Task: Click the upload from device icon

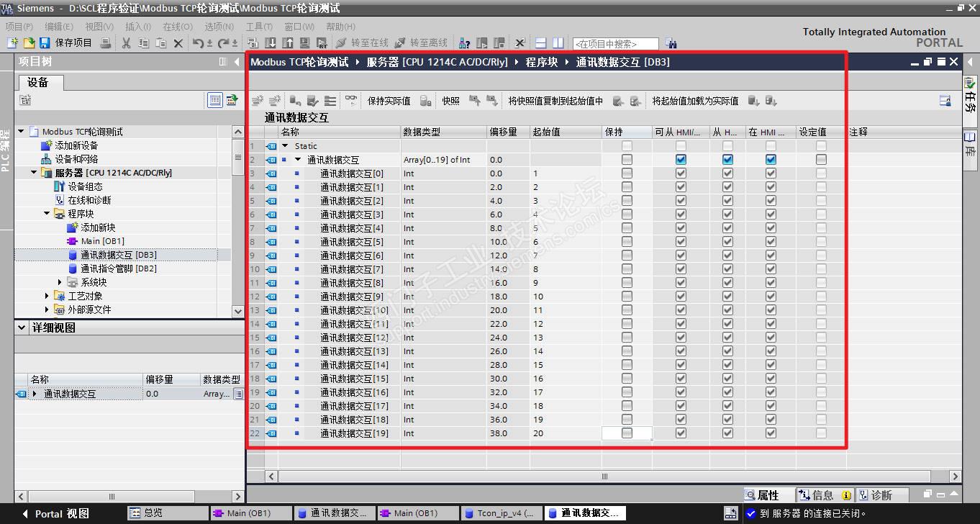Action: point(288,43)
